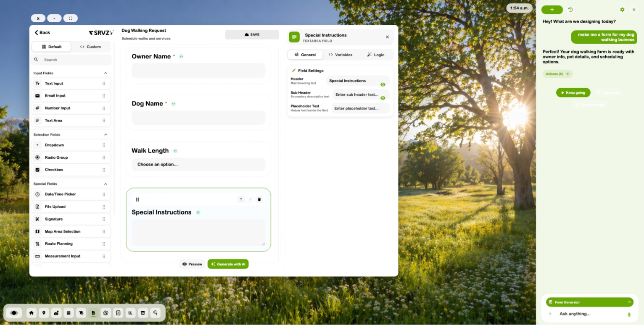Image resolution: width=644 pixels, height=325 pixels.
Task: Expand the Form Generator selector
Action: [x=629, y=302]
